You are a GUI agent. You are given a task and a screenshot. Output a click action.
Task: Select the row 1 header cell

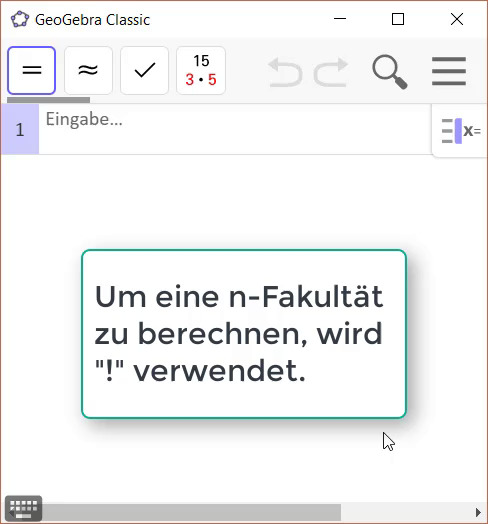pos(20,129)
